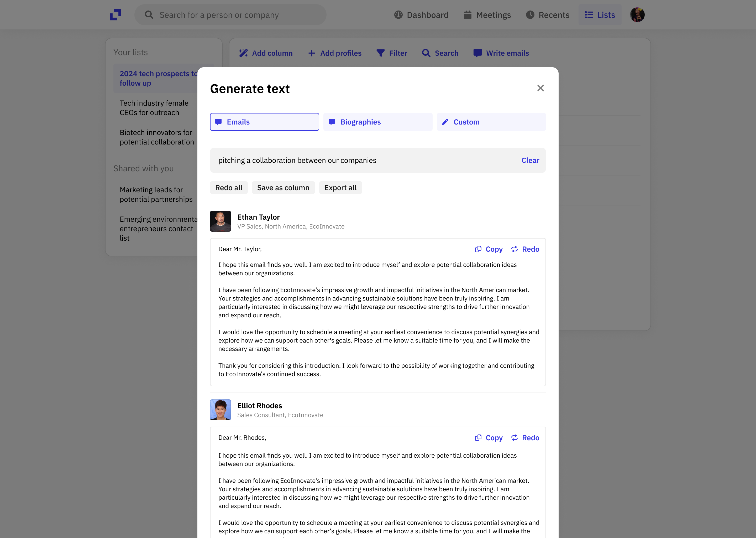Open Recents from the top navigation

548,15
